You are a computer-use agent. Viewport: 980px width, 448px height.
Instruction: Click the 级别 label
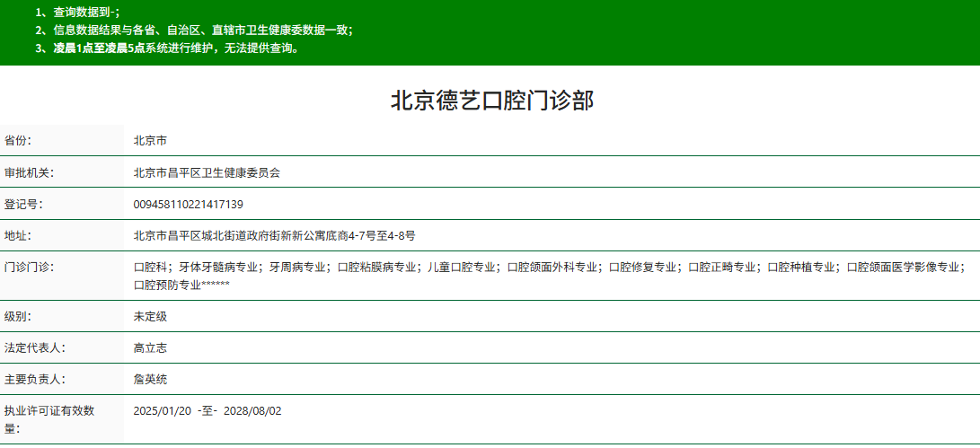pos(18,317)
